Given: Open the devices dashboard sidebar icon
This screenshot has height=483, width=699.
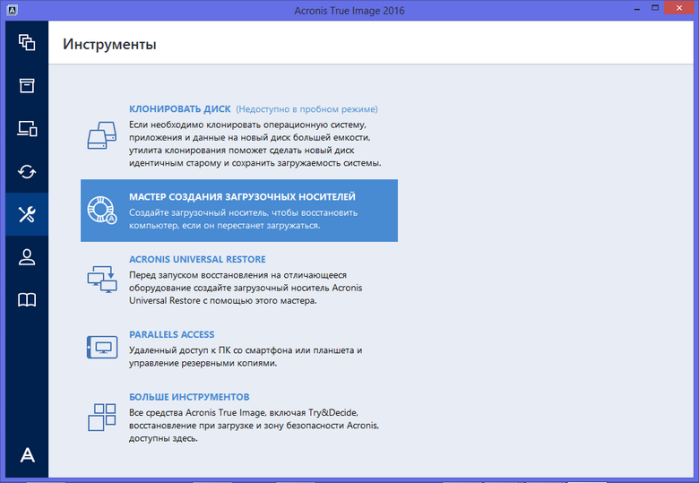Looking at the screenshot, I should (27, 128).
